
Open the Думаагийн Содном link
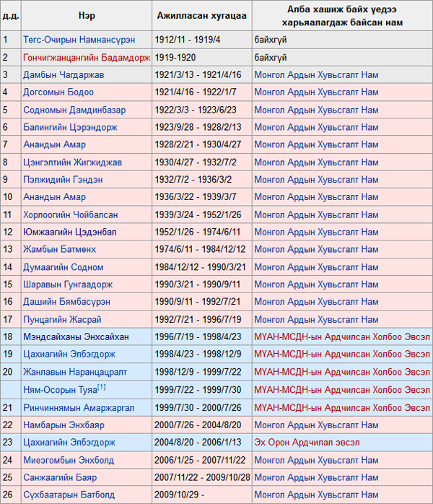click(64, 267)
